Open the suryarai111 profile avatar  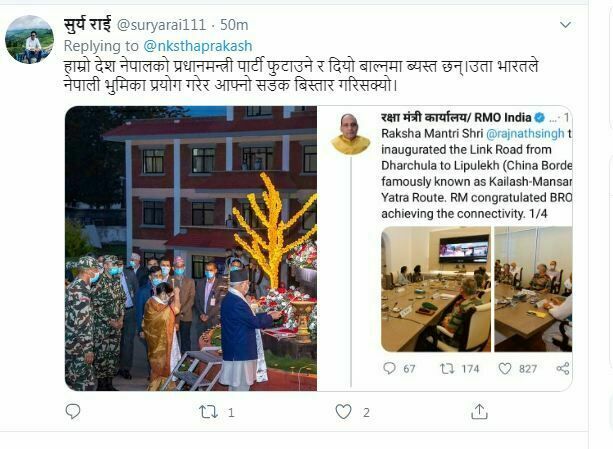tap(30, 39)
